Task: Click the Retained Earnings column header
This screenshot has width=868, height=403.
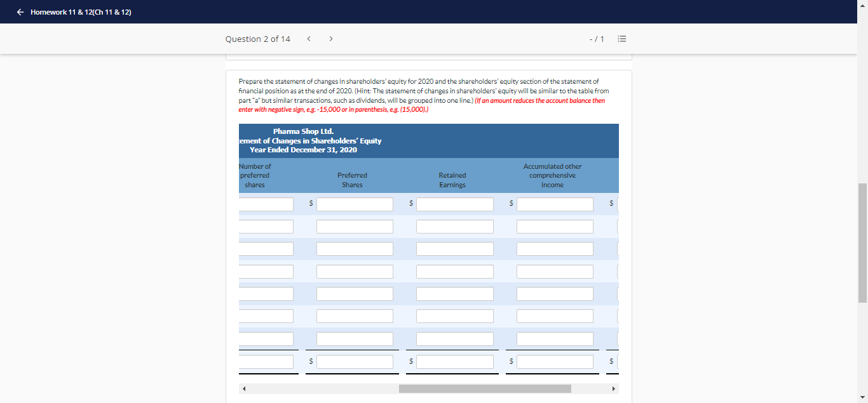Action: click(x=452, y=180)
